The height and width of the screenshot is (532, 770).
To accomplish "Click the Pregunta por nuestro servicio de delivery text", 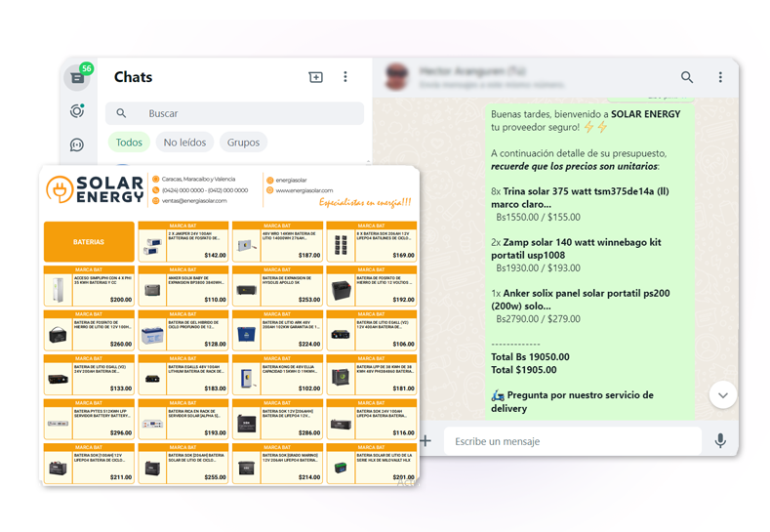I will [x=573, y=402].
